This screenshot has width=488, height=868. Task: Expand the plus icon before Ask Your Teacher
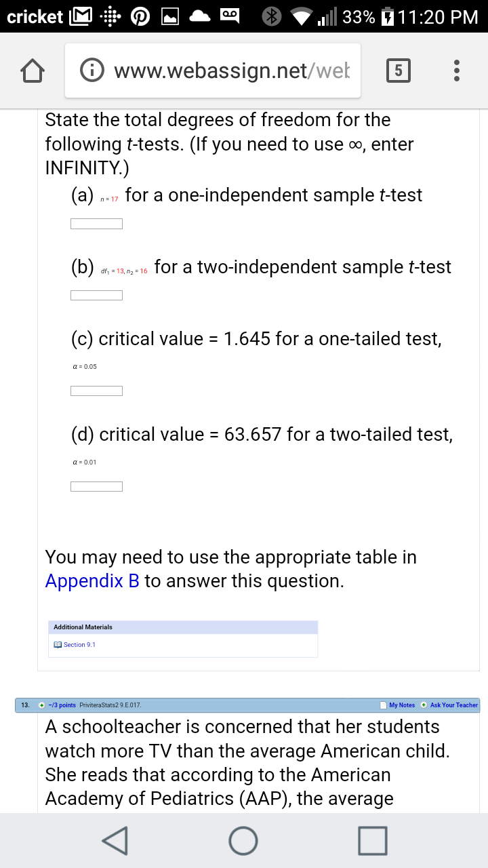(424, 705)
